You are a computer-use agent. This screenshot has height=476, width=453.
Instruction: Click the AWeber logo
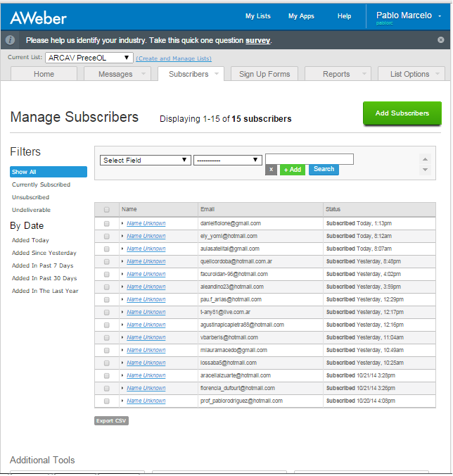point(38,18)
